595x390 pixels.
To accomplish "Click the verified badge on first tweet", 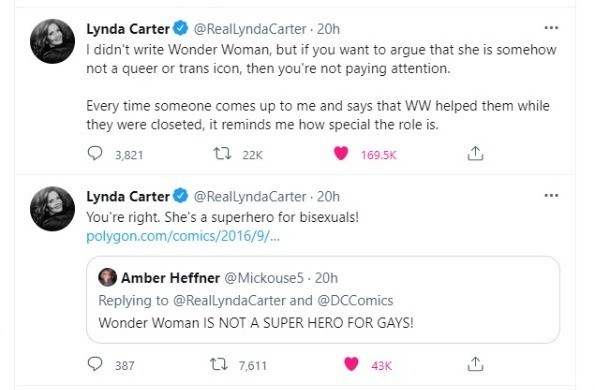I will [181, 28].
